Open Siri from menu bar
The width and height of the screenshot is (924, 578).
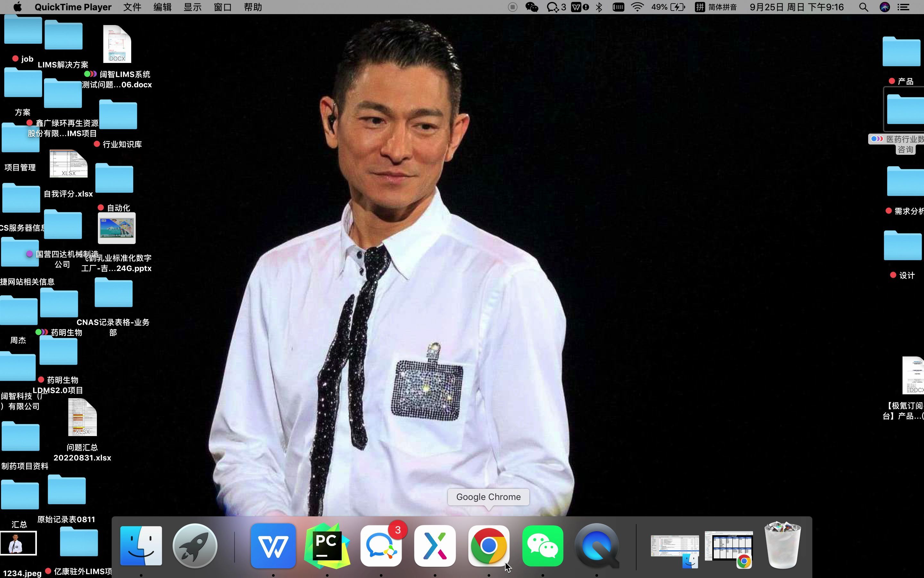[885, 7]
